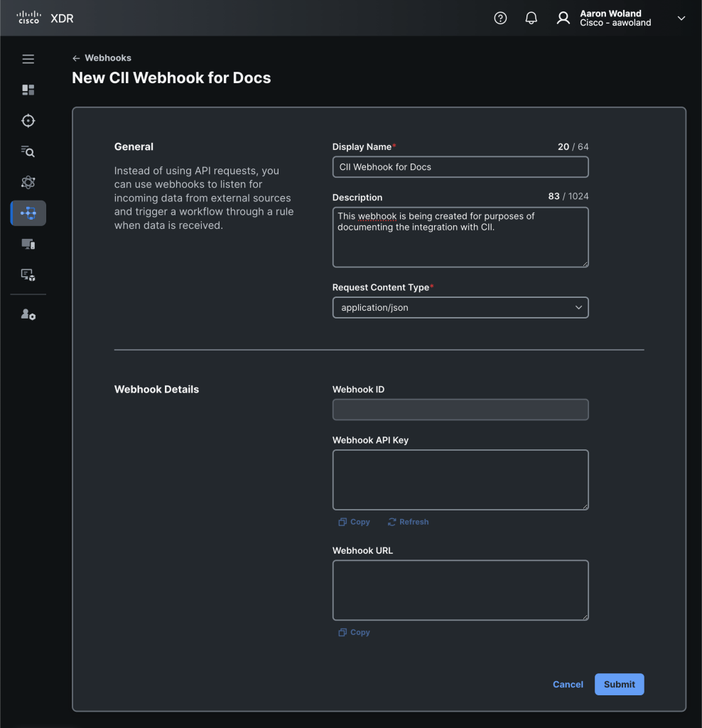Screen dimensions: 702x728
Task: Open the Investigate search icon
Action: click(x=28, y=151)
